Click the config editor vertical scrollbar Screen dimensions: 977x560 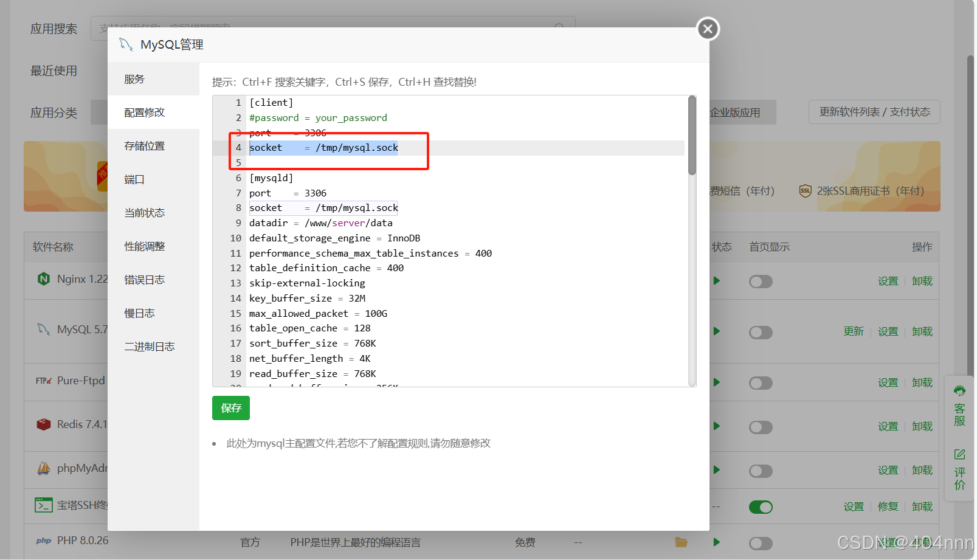(692, 136)
